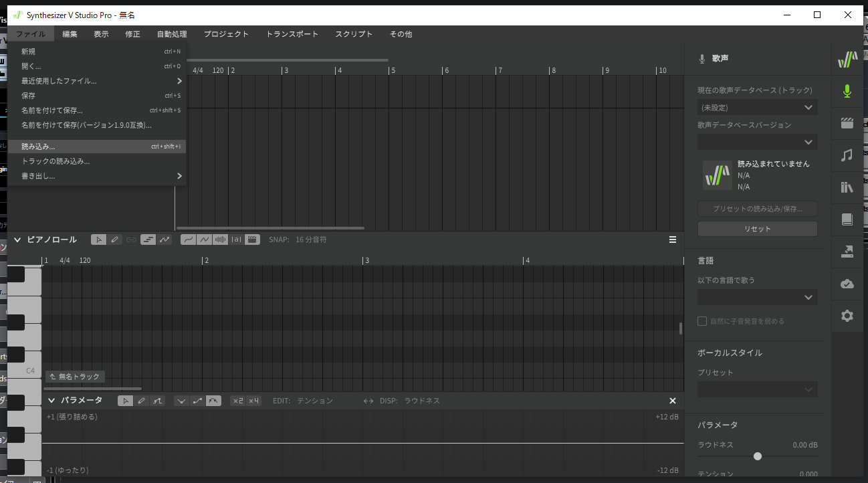Open the トランスポート menu

point(292,34)
